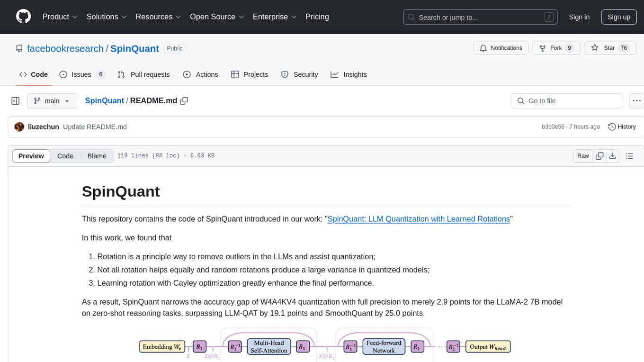The image size is (644, 362).
Task: View the file History
Action: (x=622, y=127)
